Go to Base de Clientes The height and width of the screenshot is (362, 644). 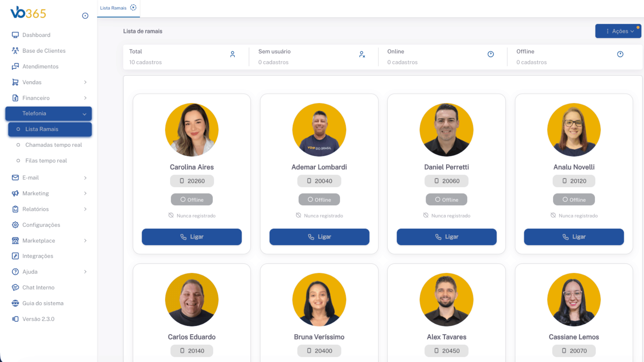click(x=44, y=51)
